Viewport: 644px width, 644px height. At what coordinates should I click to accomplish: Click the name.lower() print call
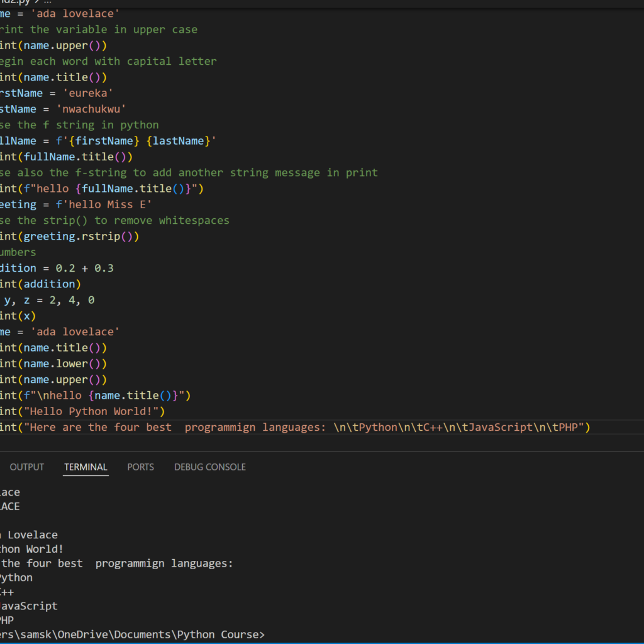(53, 363)
